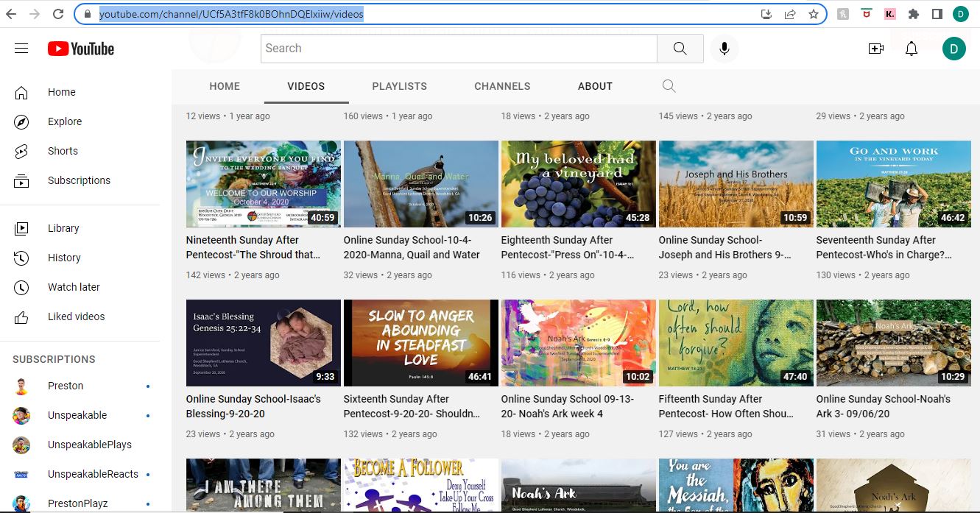Image resolution: width=980 pixels, height=513 pixels.
Task: Bookmark this page with star icon
Action: (x=813, y=14)
